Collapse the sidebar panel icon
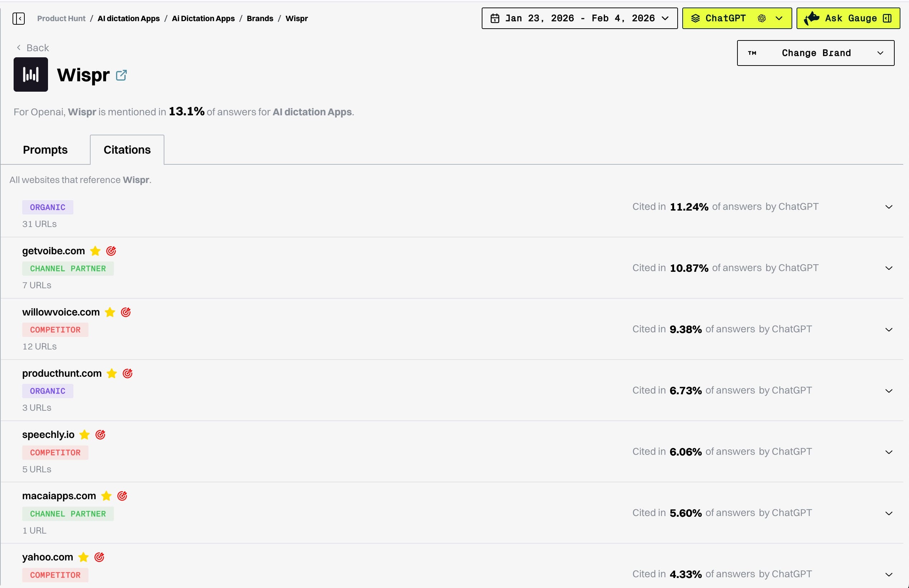 [18, 18]
